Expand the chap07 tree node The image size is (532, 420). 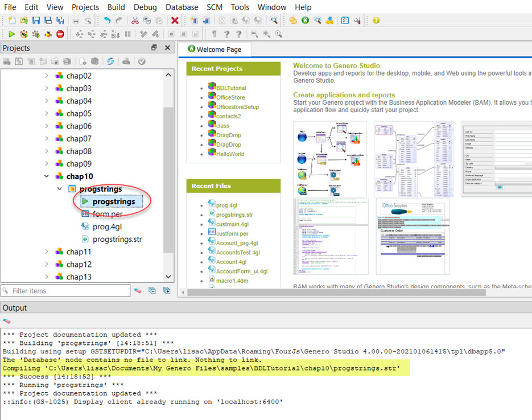click(47, 138)
